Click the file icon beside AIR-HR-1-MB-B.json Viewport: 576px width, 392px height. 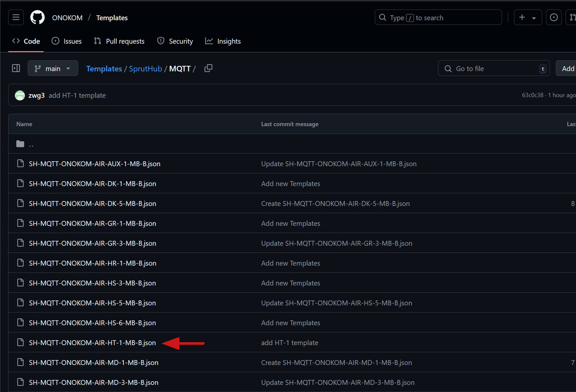[20, 263]
